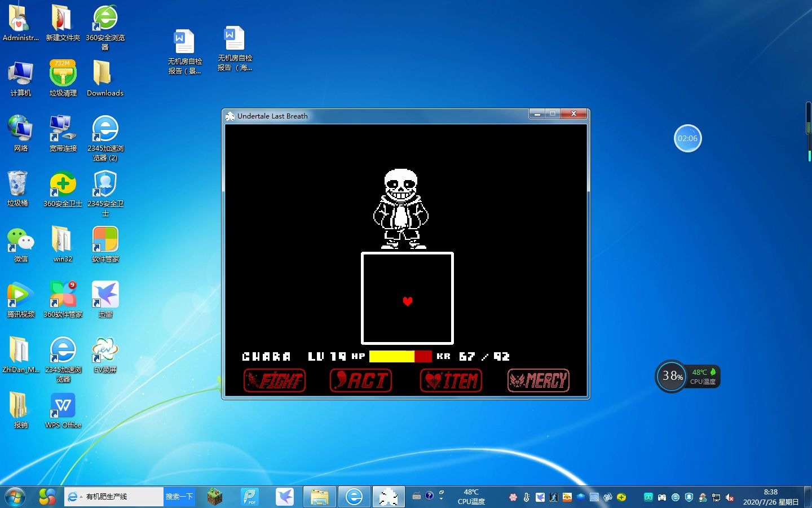Launch 360安全浏览器 from desktop
The width and height of the screenshot is (812, 508).
coord(105,28)
